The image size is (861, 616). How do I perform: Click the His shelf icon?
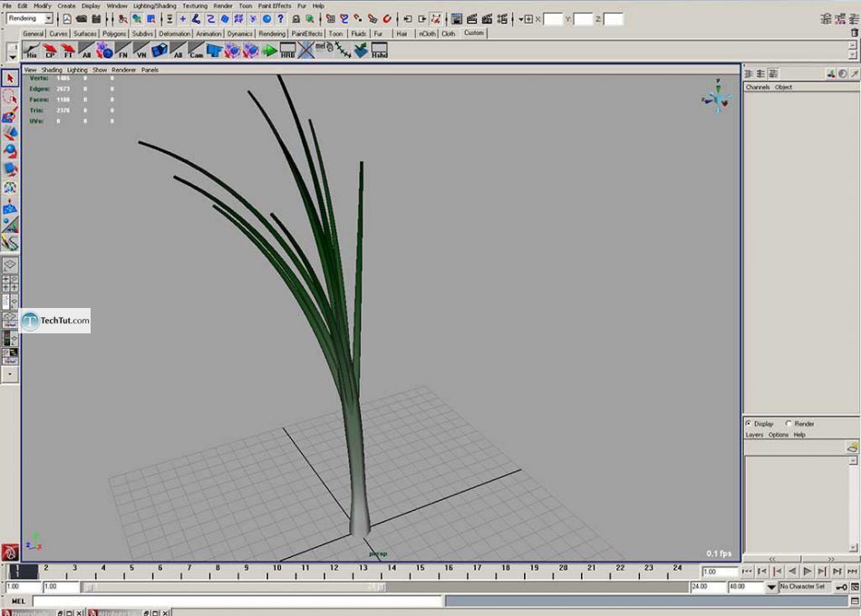[32, 51]
